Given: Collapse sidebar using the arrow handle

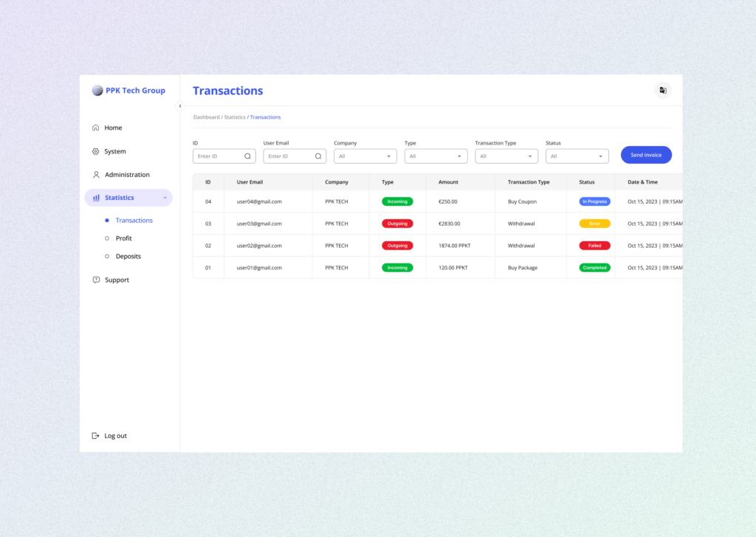Looking at the screenshot, I should (179, 106).
